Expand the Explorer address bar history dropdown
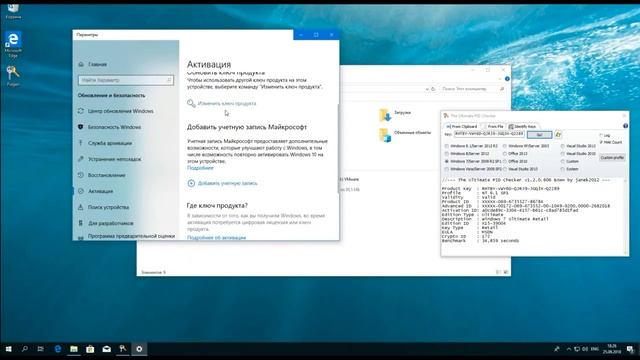Image resolution: width=640 pixels, height=360 pixels. coord(427,89)
